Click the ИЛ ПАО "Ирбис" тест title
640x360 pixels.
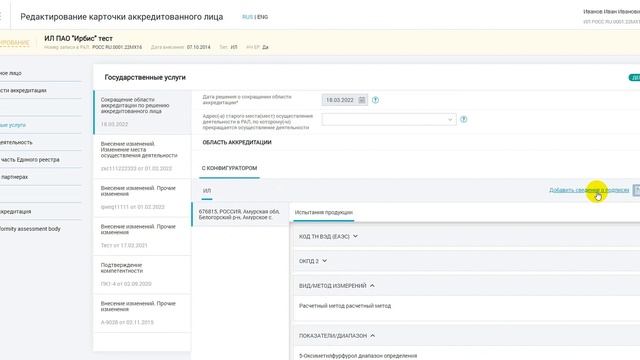point(78,38)
